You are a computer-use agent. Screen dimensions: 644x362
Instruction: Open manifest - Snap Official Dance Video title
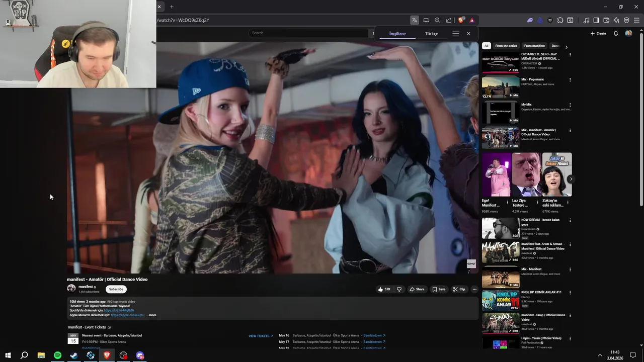click(543, 317)
